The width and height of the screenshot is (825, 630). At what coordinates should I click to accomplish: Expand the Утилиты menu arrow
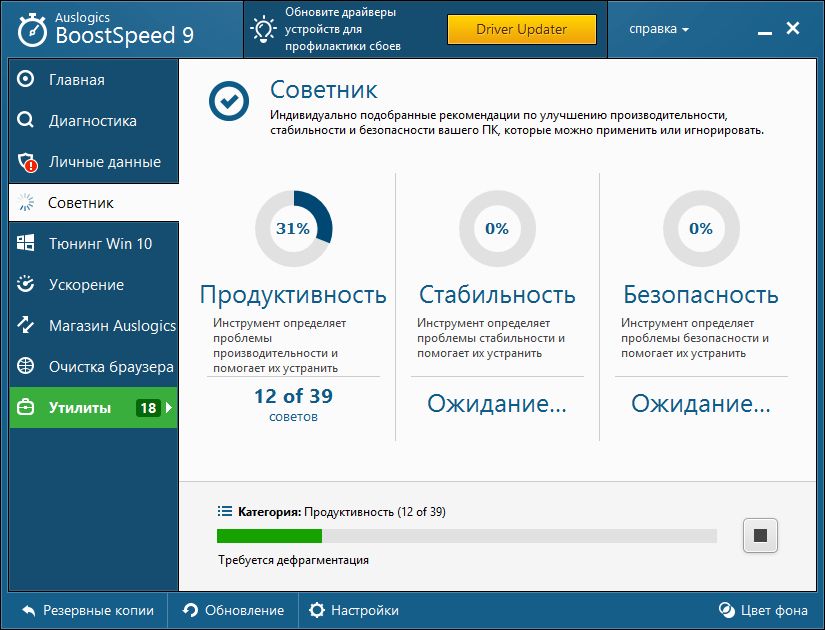coord(169,407)
